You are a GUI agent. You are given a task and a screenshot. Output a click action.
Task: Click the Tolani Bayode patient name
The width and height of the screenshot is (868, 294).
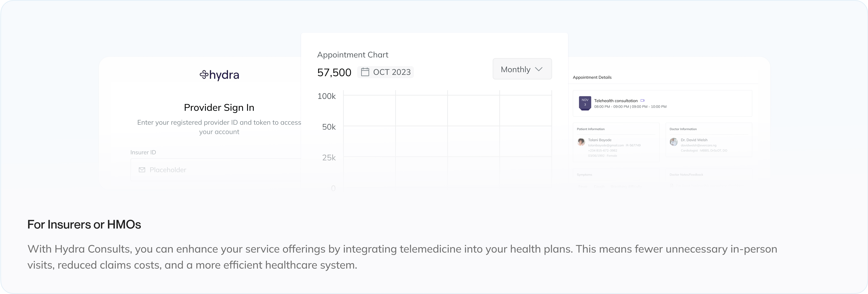599,140
